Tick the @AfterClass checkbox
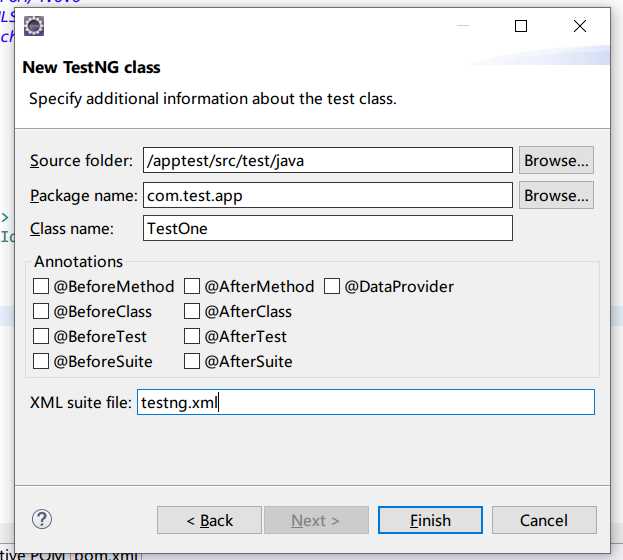 coord(192,311)
